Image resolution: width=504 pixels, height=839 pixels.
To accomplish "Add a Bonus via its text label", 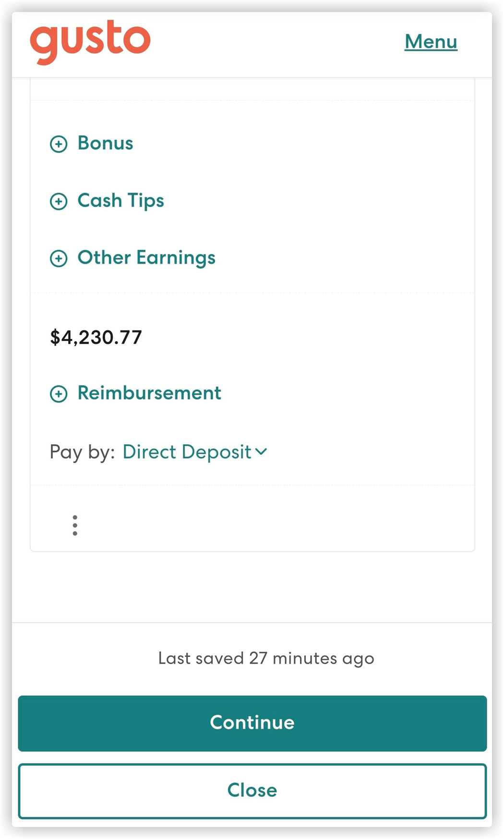I will click(x=105, y=143).
